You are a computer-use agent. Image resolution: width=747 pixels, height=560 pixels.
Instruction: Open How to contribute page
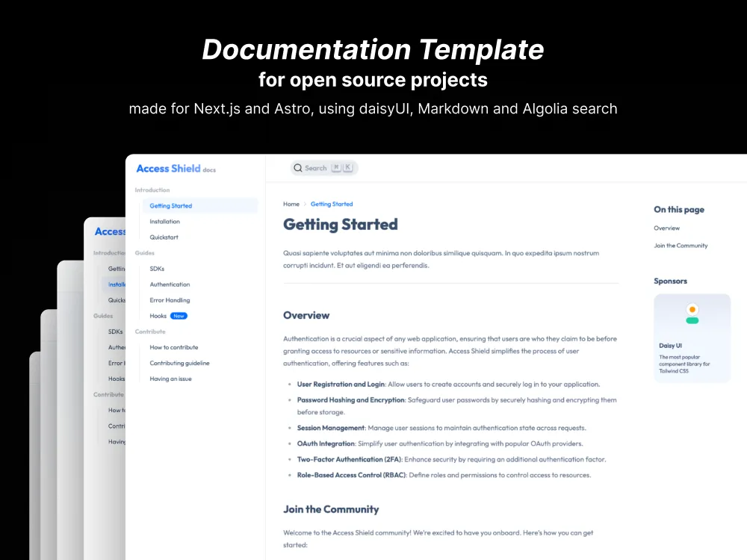coord(176,347)
